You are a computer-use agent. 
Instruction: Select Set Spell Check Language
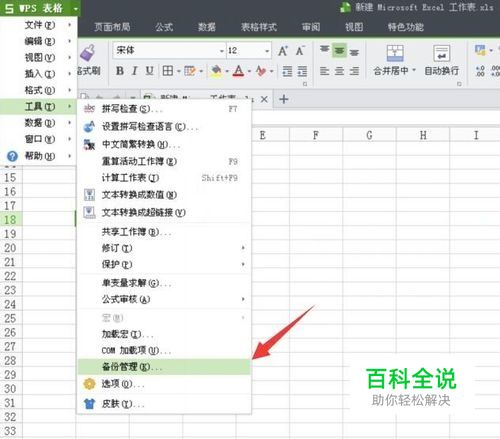[x=164, y=127]
